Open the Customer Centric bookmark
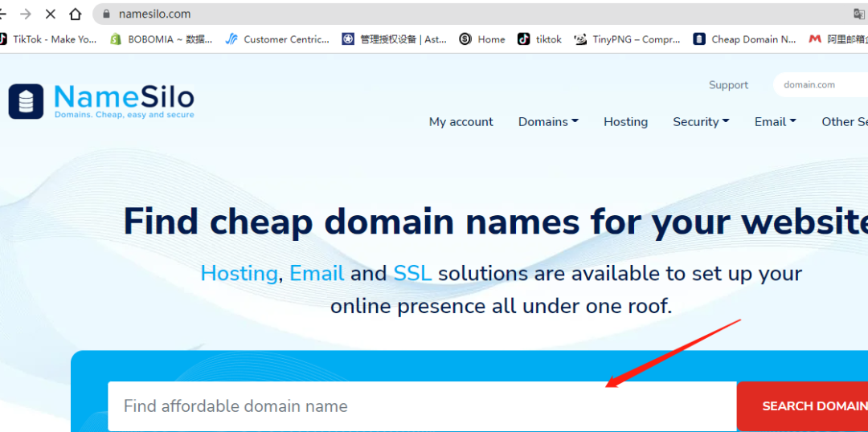 (277, 39)
